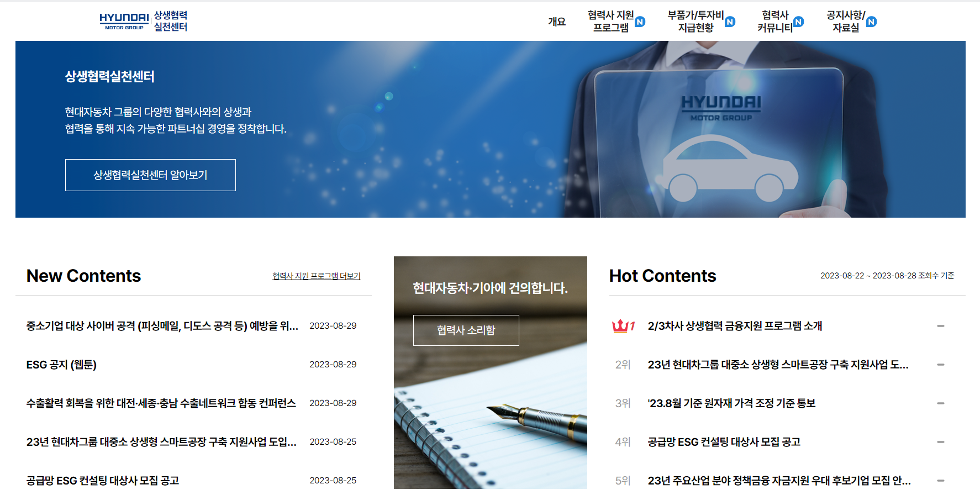Click the Hot Contents heading
The height and width of the screenshot is (495, 980).
pos(663,276)
